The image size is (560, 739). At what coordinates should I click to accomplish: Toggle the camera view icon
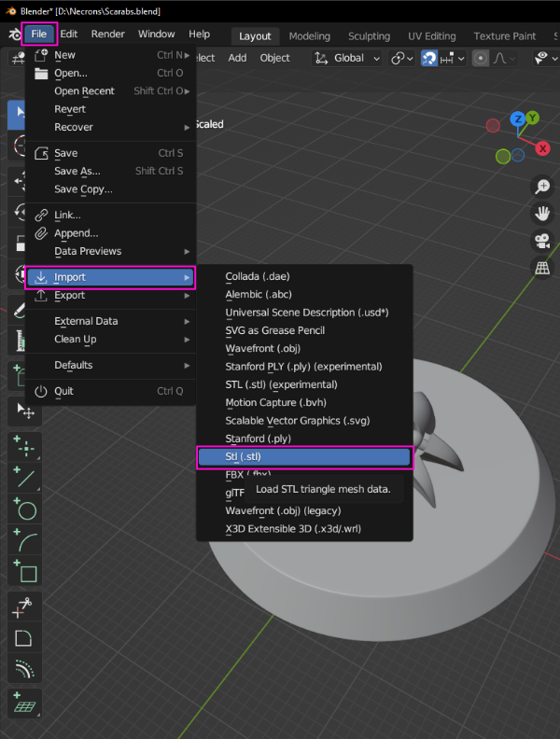coord(541,241)
